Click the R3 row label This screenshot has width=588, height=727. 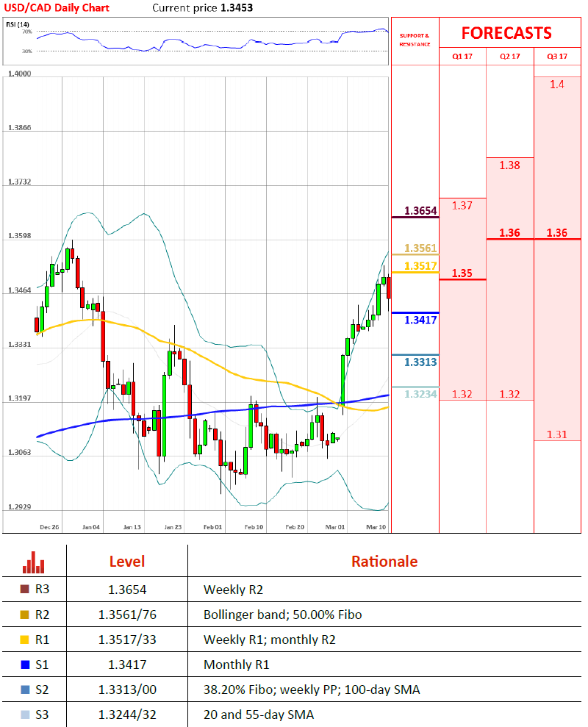pyautogui.click(x=42, y=590)
